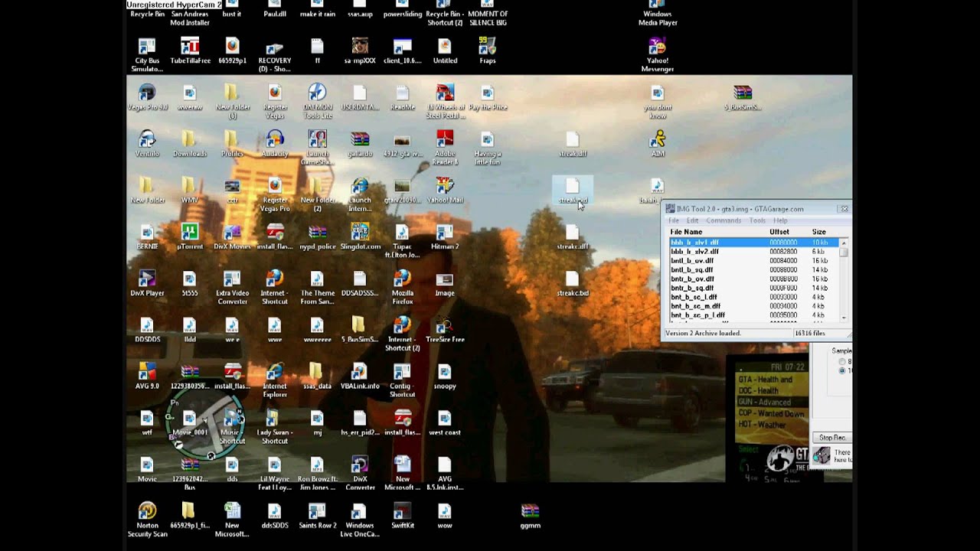The width and height of the screenshot is (980, 551).
Task: Click IMG Tool list scroll-up arrow
Action: (x=844, y=243)
